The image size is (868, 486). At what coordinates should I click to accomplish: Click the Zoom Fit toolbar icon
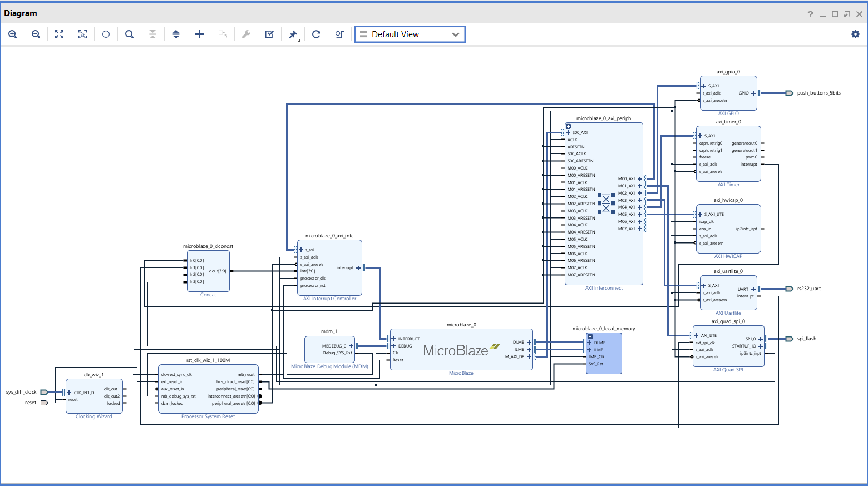pos(59,34)
